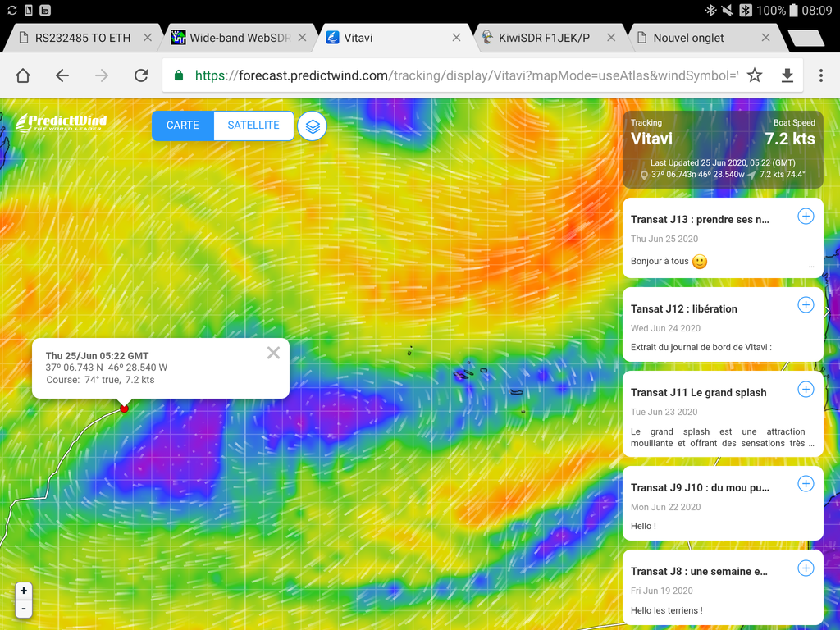The image size is (840, 630).
Task: Click popup date Thu 25/Jun 05:22 GMT
Action: tap(97, 356)
